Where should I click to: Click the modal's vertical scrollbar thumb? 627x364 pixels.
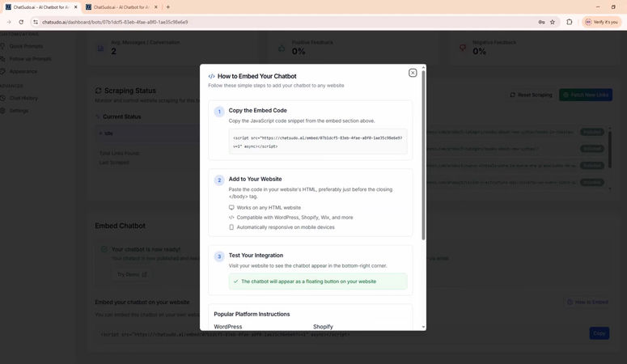423,156
